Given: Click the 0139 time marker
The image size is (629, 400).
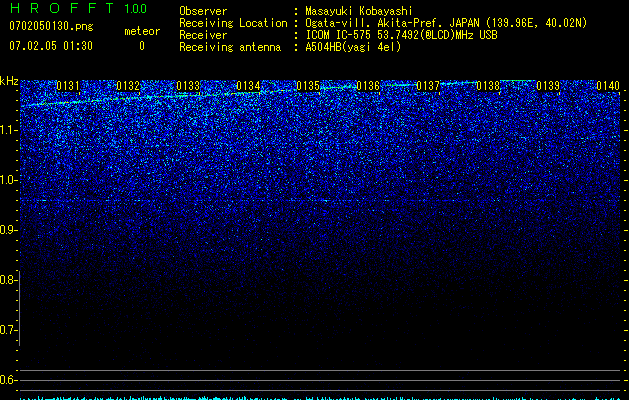Looking at the screenshot, I should point(548,86).
